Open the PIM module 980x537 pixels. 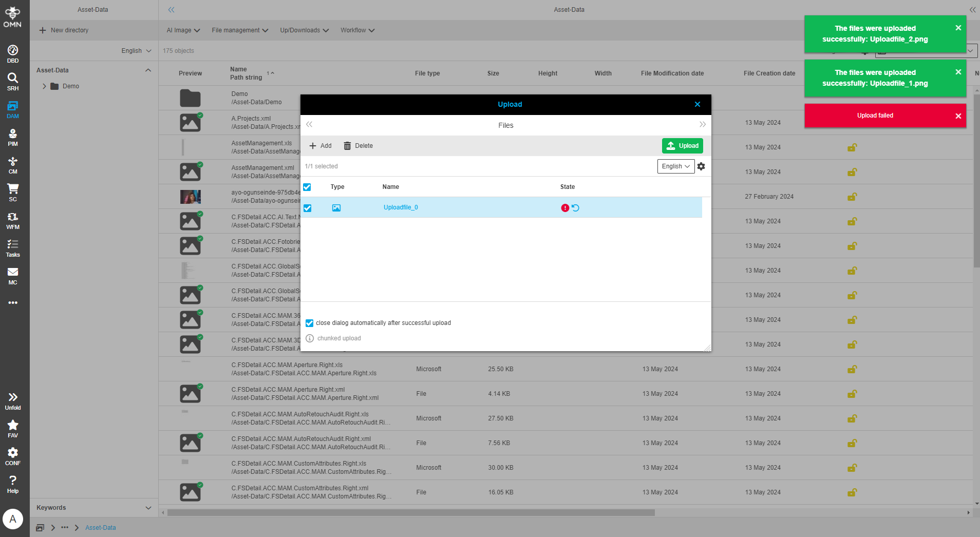point(13,137)
